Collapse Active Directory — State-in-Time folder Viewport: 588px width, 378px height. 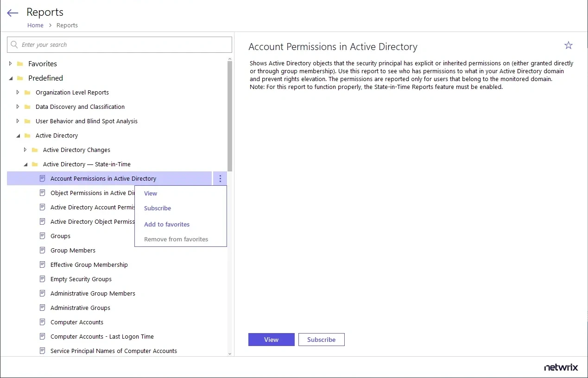coord(25,164)
